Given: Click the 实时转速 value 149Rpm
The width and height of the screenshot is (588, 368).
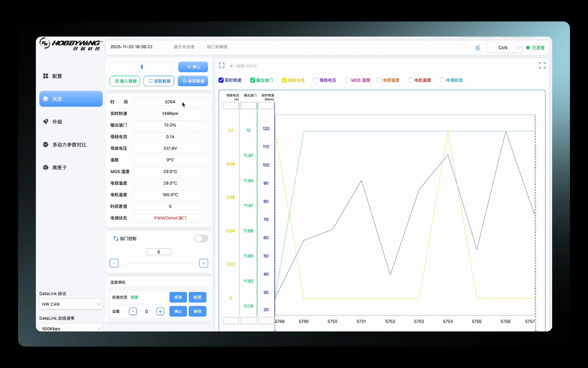Looking at the screenshot, I should pos(170,113).
